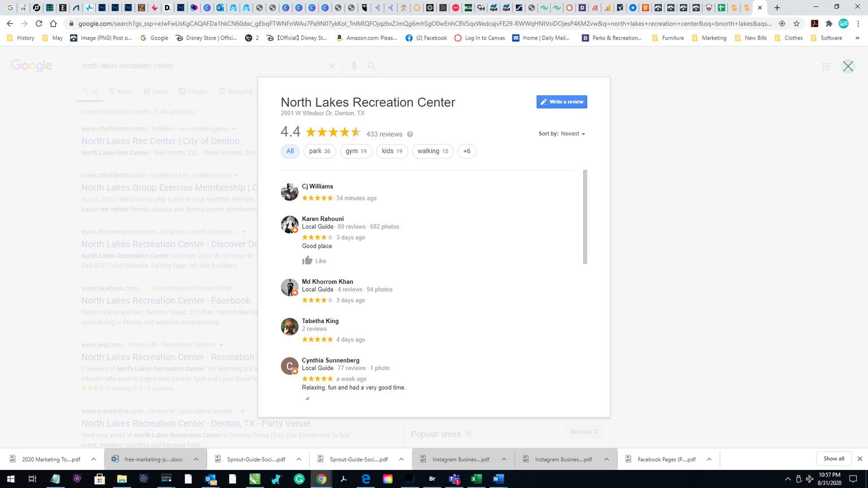Close the downloads bar
The width and height of the screenshot is (868, 488).
pyautogui.click(x=860, y=459)
